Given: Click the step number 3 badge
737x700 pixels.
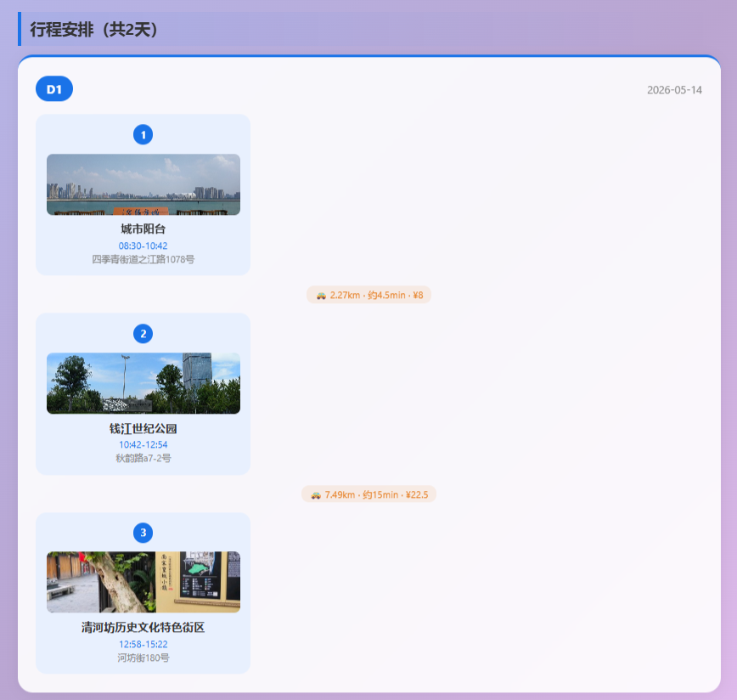Looking at the screenshot, I should click(143, 533).
